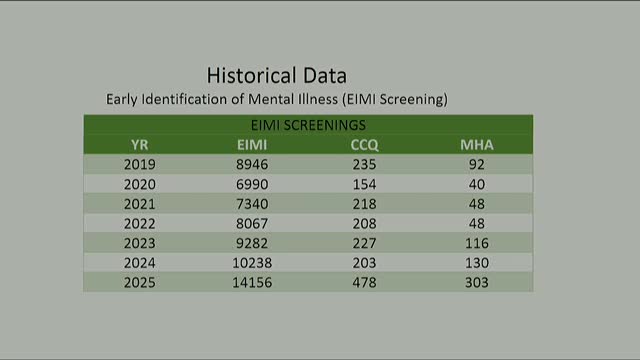Screen dimensions: 640x360
Task: Select the YR column header
Action: pyautogui.click(x=140, y=145)
